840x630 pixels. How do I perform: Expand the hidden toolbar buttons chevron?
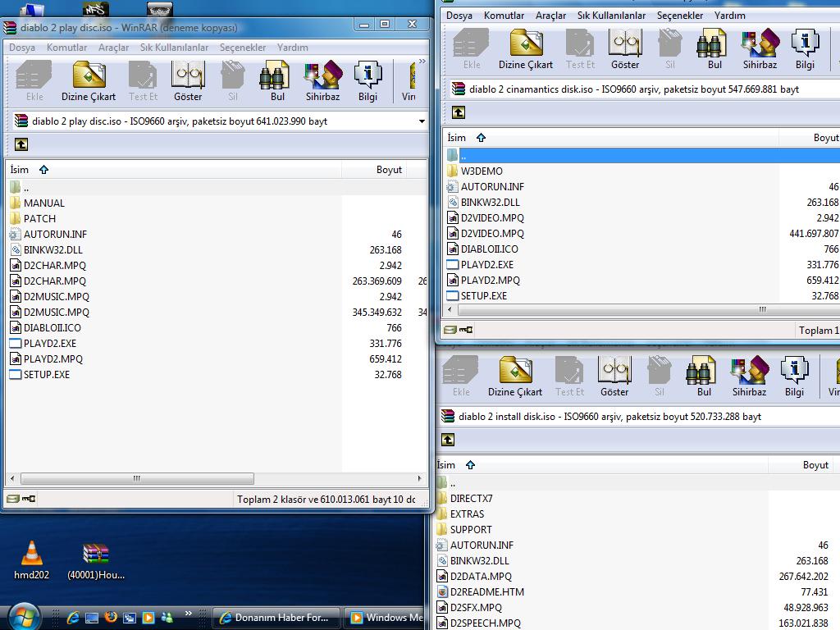[422, 62]
